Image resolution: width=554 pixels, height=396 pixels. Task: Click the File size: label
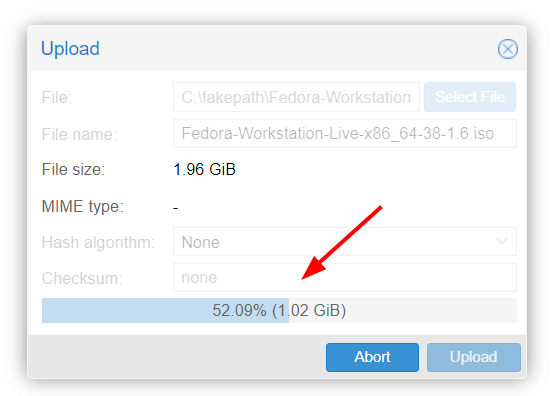(x=73, y=170)
